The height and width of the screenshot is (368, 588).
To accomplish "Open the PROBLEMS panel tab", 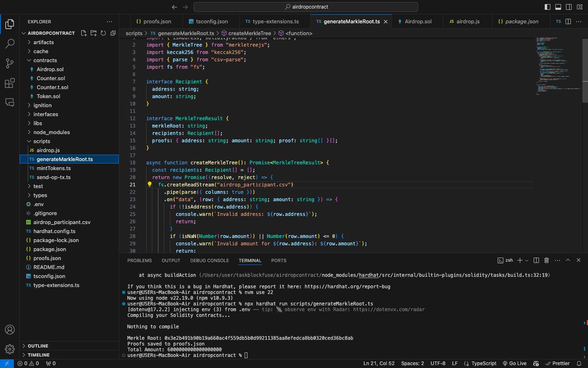I will pos(139,261).
